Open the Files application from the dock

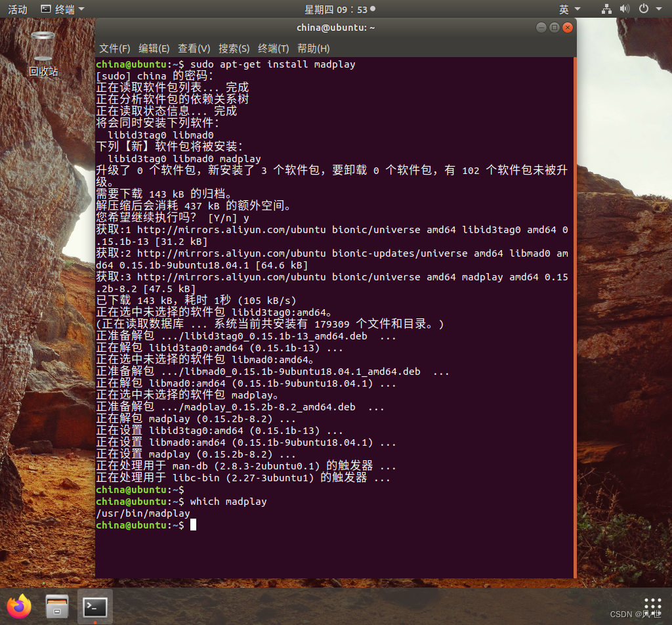click(56, 605)
